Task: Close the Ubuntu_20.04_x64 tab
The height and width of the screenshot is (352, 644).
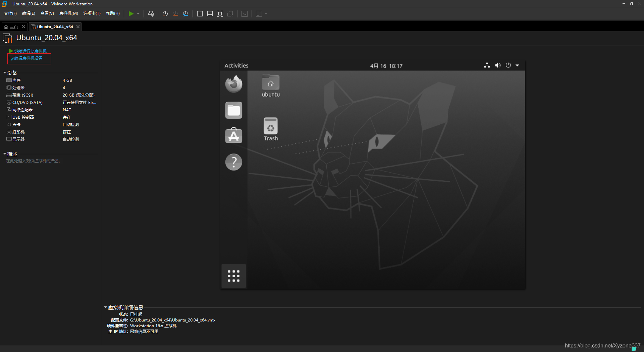Action: [x=78, y=27]
